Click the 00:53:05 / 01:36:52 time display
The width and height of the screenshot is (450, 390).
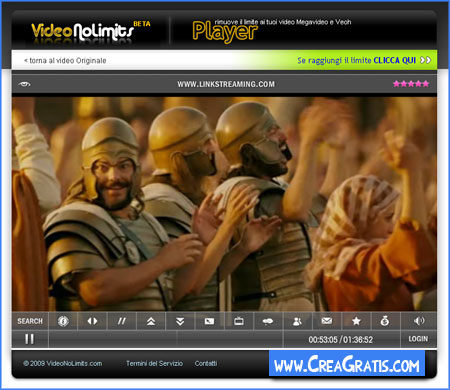(341, 340)
